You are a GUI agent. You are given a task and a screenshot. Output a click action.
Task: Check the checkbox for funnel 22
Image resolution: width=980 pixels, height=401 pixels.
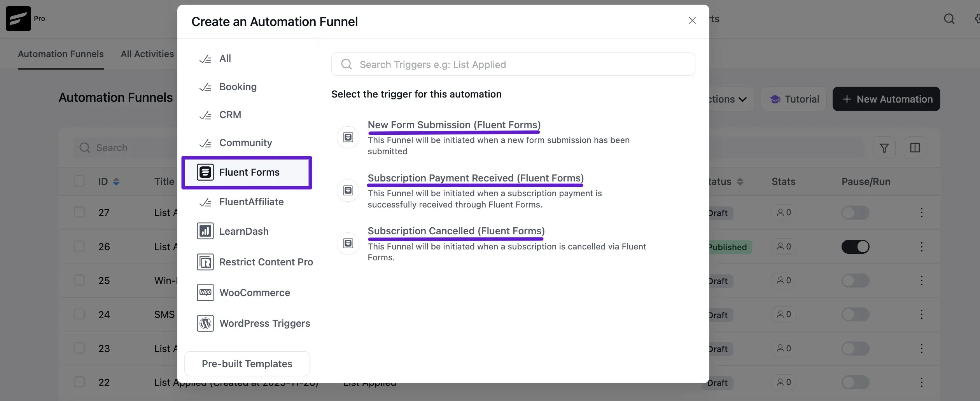click(x=79, y=382)
